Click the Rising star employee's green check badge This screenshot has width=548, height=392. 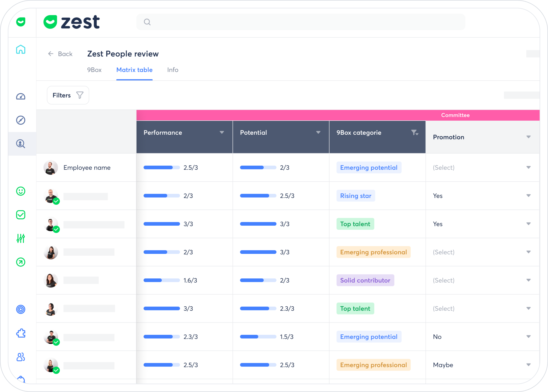56,201
